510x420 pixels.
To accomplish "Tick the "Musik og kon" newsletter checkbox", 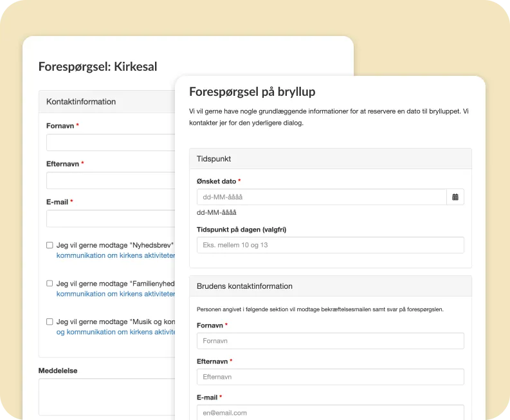I will (x=50, y=322).
